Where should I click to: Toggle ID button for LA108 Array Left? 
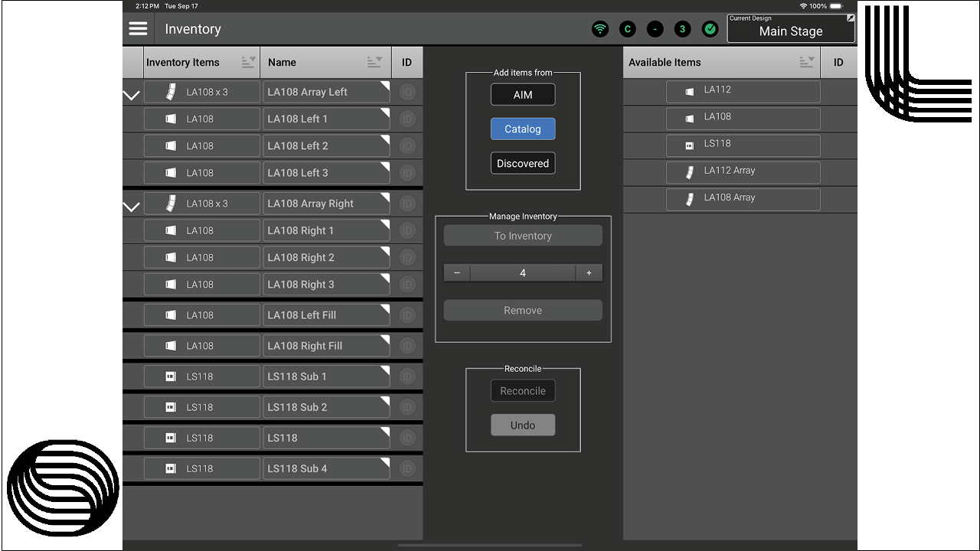[407, 92]
